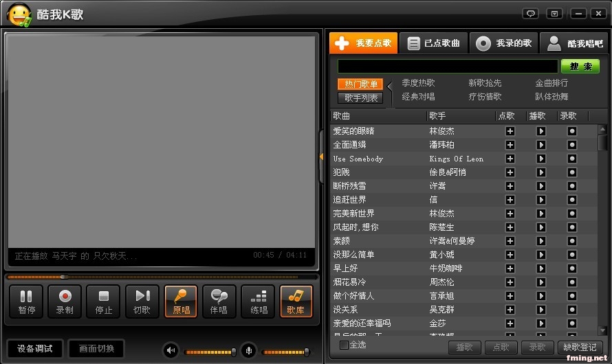Open the 新歌抢先 playlist link
Image resolution: width=612 pixels, height=364 pixels.
pos(485,83)
